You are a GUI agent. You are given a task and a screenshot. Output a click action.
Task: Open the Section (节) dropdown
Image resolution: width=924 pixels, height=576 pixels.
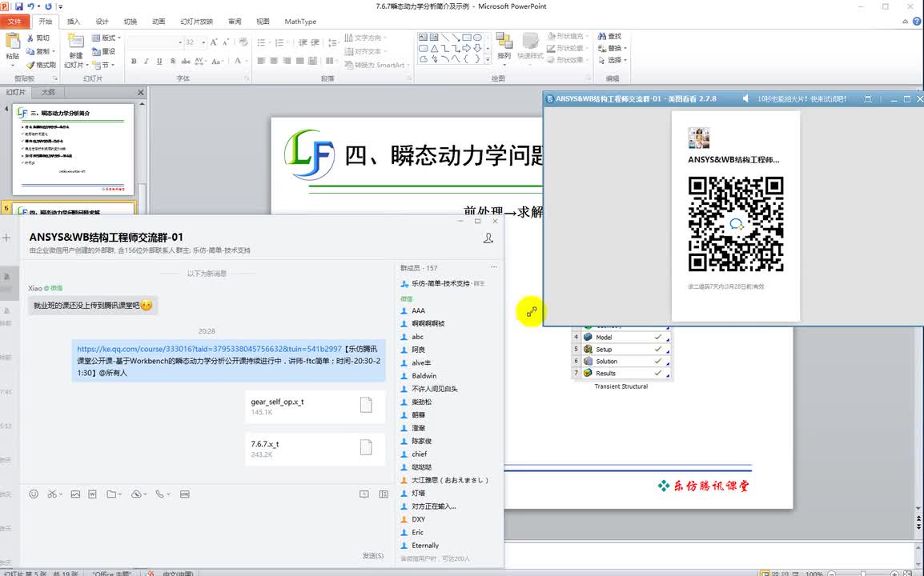click(103, 65)
